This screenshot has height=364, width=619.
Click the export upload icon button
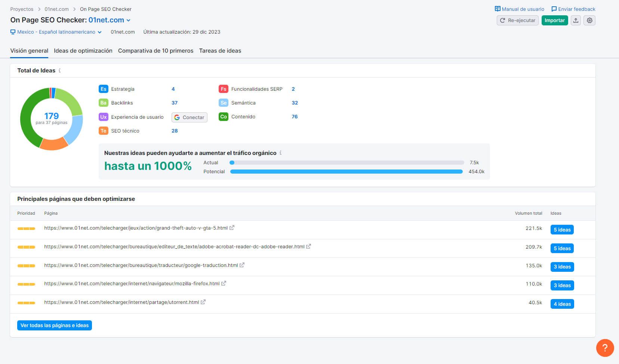pyautogui.click(x=576, y=20)
